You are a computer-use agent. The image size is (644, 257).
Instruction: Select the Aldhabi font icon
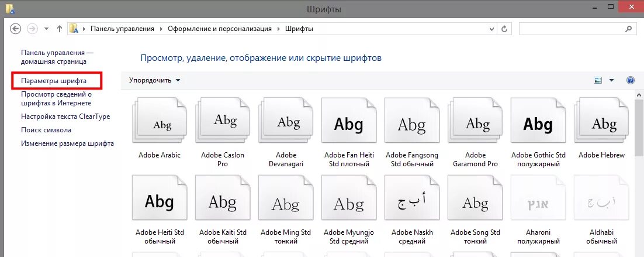[x=601, y=198]
